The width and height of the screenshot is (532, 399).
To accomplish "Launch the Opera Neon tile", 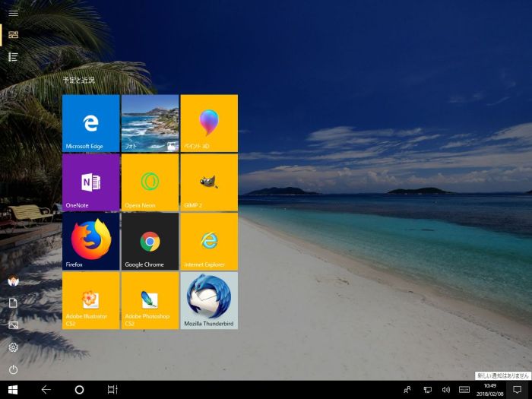I will coord(150,182).
